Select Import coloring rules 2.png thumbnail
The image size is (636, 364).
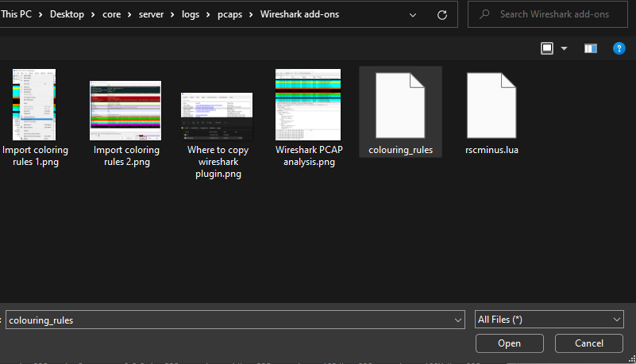[x=125, y=110]
